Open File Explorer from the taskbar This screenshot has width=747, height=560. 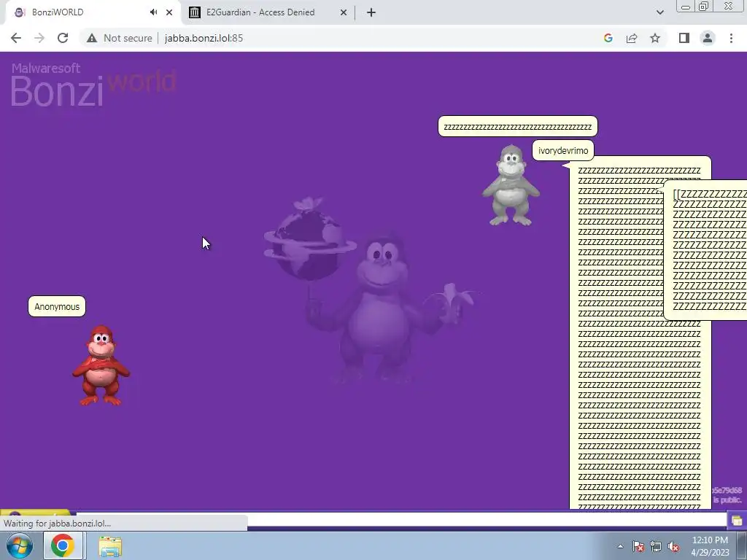(x=110, y=546)
